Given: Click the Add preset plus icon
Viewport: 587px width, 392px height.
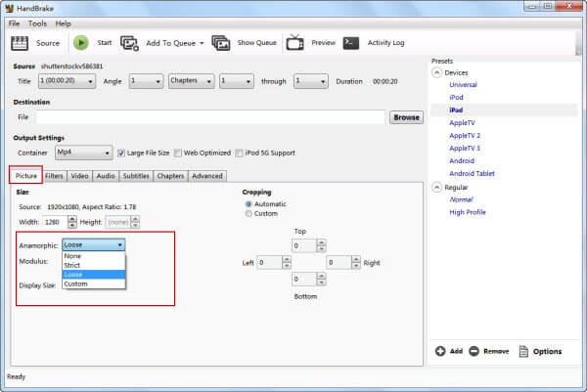Looking at the screenshot, I should pyautogui.click(x=440, y=351).
